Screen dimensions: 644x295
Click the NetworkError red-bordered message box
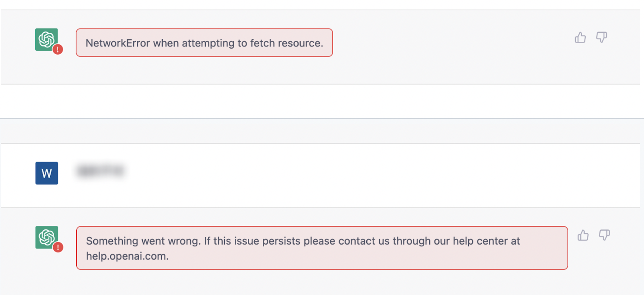[204, 43]
